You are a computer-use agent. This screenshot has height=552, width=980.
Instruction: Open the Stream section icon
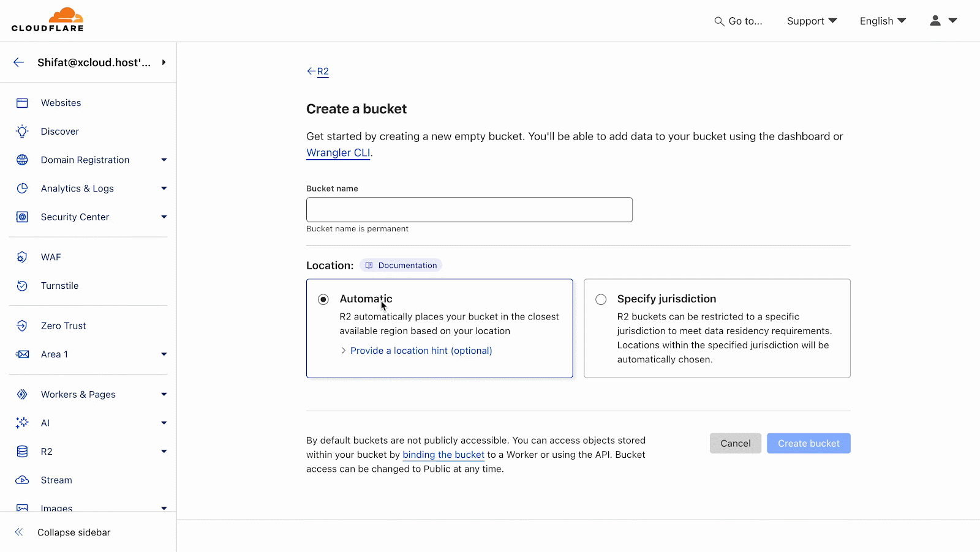[22, 480]
